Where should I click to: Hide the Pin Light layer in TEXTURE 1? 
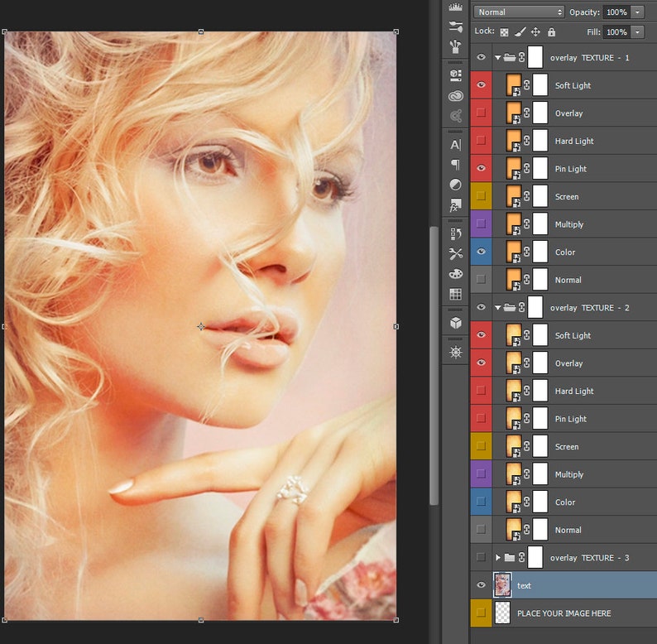481,168
